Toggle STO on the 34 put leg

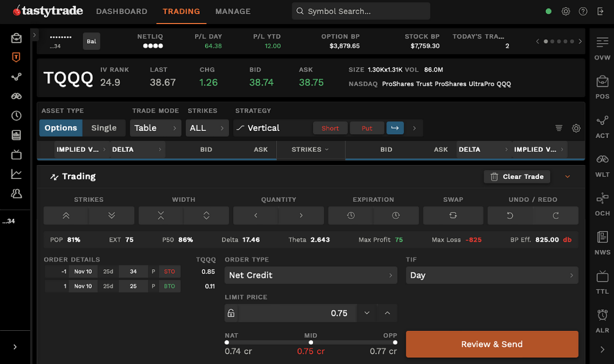coord(169,271)
